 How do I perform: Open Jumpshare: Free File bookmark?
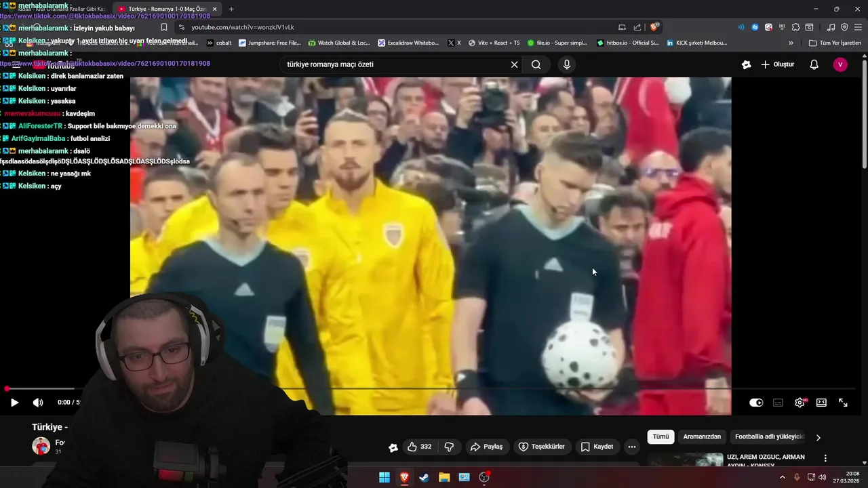(269, 43)
